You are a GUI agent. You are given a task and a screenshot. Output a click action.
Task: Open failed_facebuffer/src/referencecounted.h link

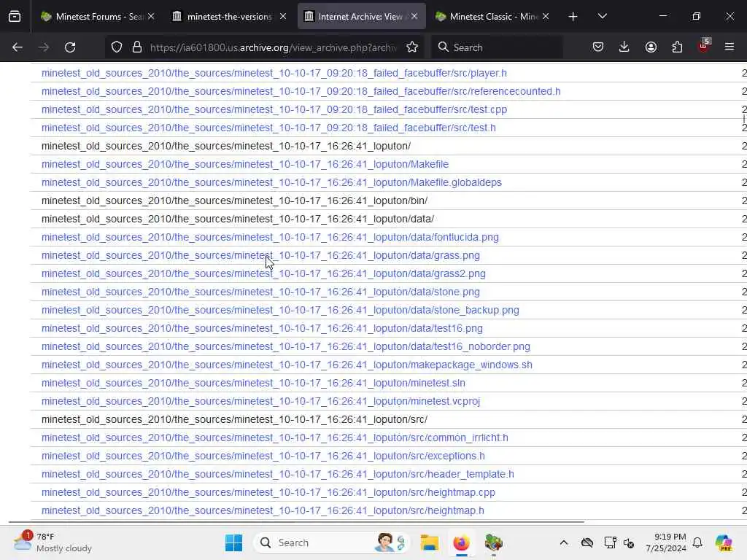point(301,91)
